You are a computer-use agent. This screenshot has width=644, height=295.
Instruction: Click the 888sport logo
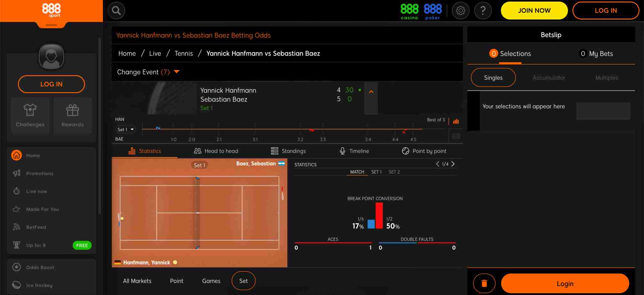point(51,11)
